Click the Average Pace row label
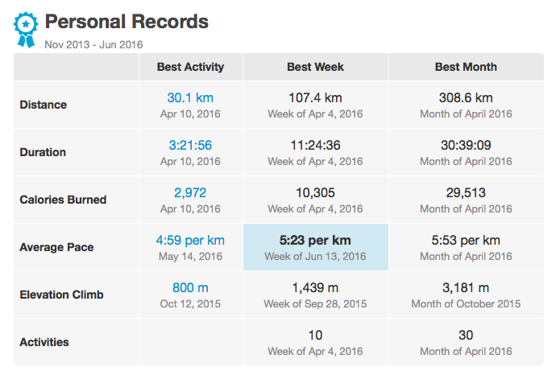Image resolution: width=556 pixels, height=392 pixels. pyautogui.click(x=56, y=247)
